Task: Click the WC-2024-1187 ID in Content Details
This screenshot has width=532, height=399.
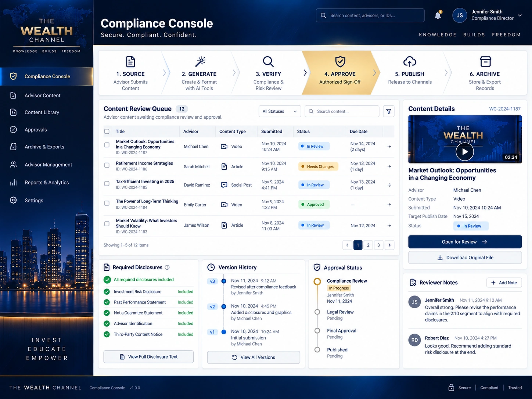Action: [x=505, y=109]
